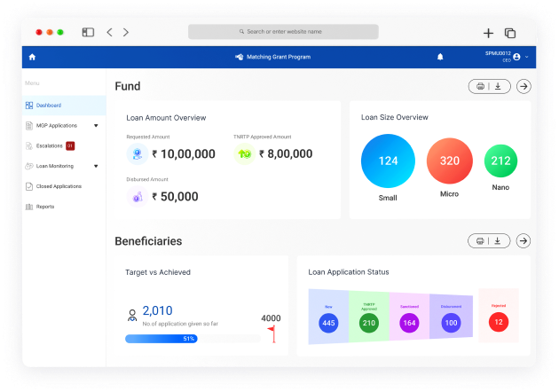This screenshot has width=559, height=392.
Task: Click the print icon in Beneficiaries section
Action: pos(480,240)
